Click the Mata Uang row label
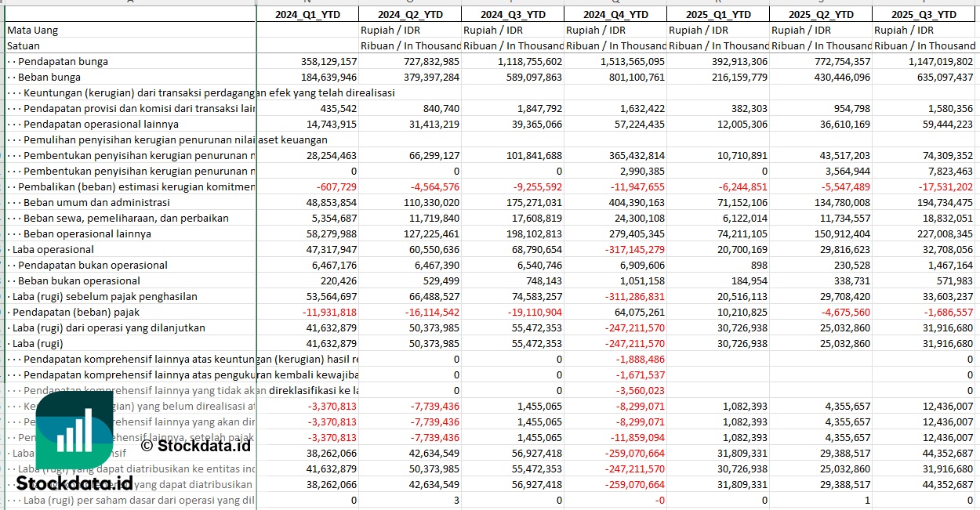Viewport: 980px width, 510px height. [33, 30]
